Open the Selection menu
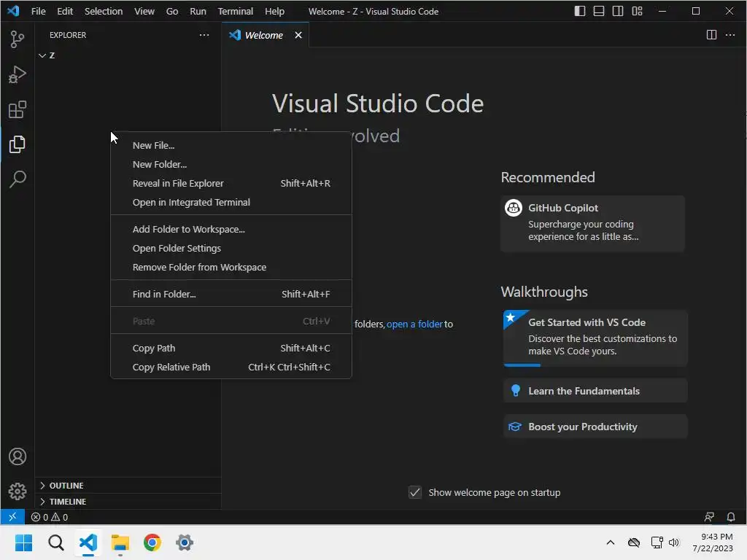This screenshot has width=747, height=560. 104,11
